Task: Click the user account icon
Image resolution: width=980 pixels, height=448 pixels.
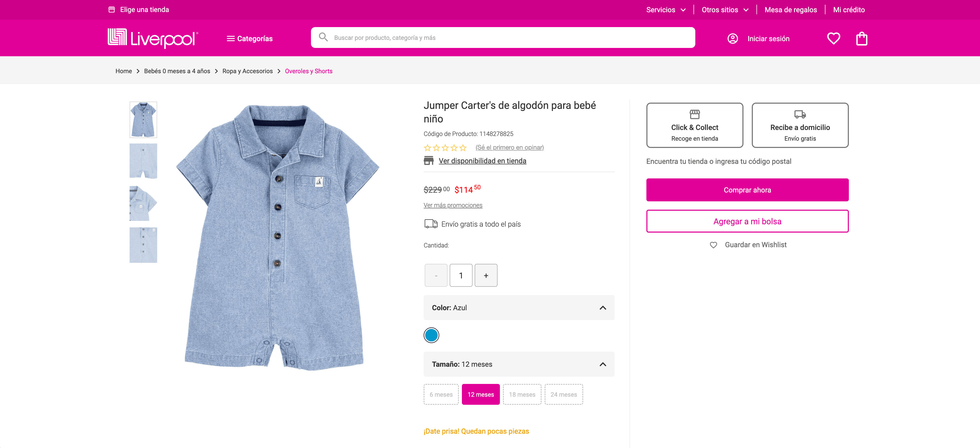Action: point(732,39)
